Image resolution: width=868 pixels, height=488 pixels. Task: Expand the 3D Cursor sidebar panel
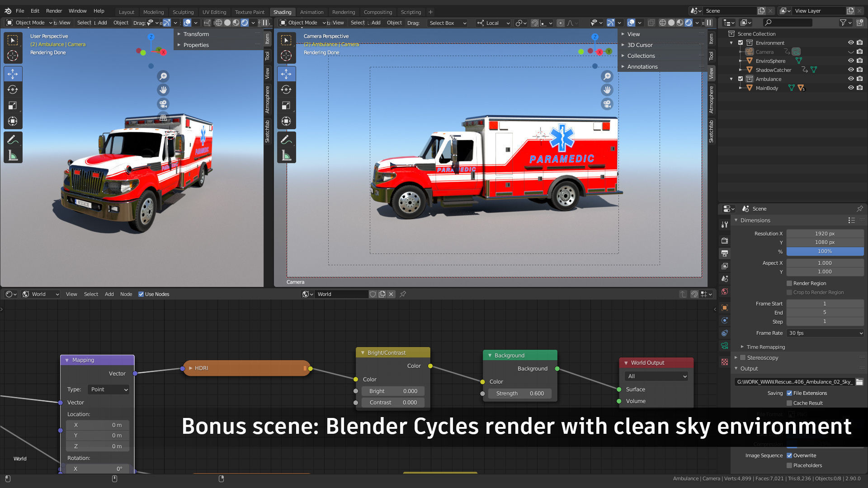640,45
